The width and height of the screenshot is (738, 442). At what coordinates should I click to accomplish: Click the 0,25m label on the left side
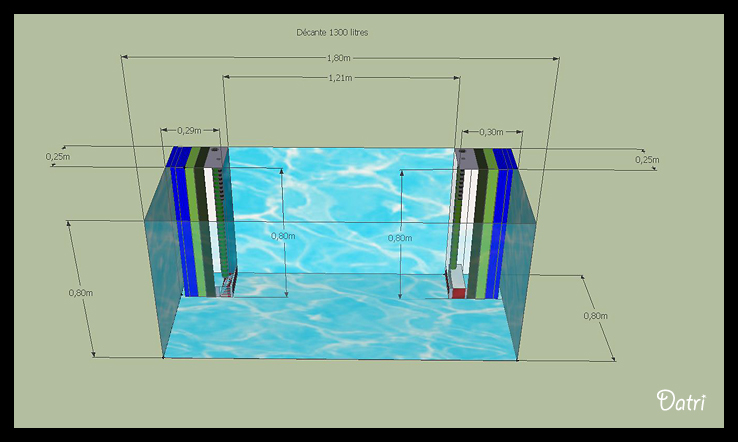click(58, 156)
